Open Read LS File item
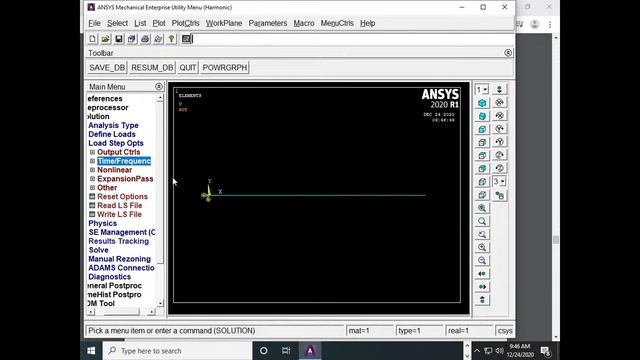640x360 pixels. click(120, 206)
